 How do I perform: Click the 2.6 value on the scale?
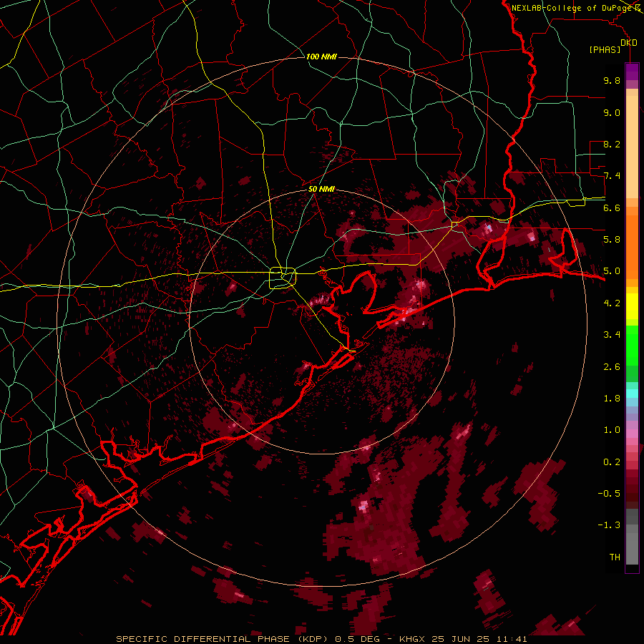(612, 366)
